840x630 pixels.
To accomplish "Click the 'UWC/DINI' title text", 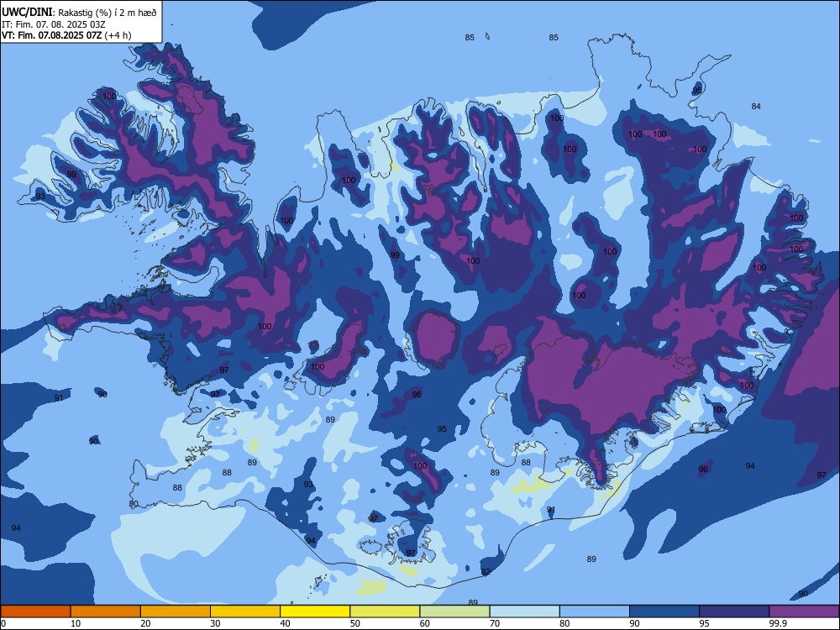I will (27, 13).
